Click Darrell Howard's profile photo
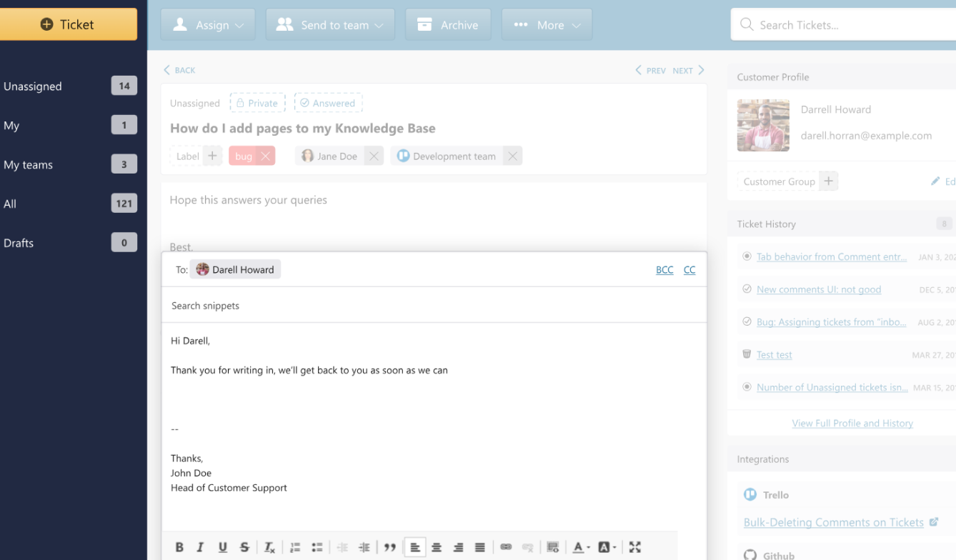 763,125
